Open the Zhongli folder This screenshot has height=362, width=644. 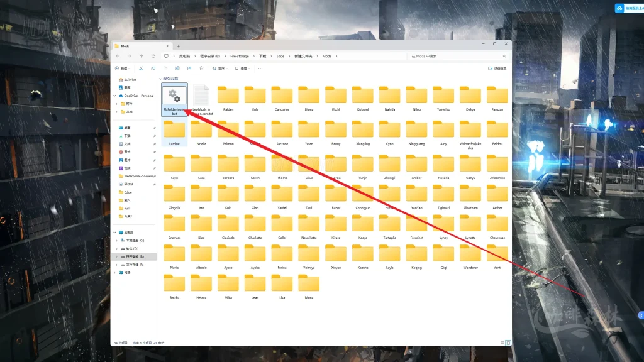(x=390, y=167)
